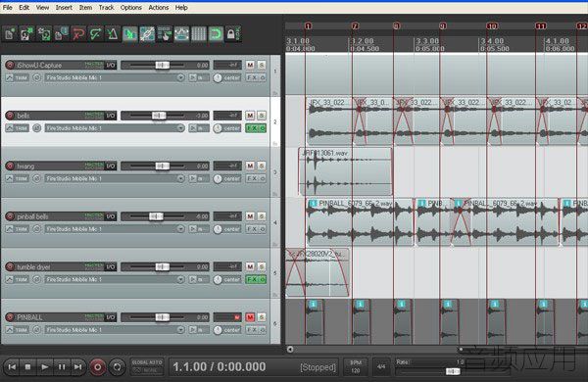The image size is (588, 382).
Task: Go to project start transport button
Action: [12, 366]
